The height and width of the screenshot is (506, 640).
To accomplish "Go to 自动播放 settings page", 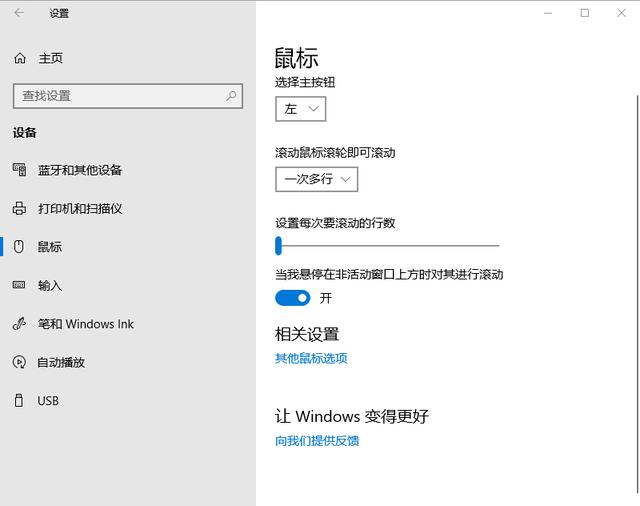I will [61, 362].
